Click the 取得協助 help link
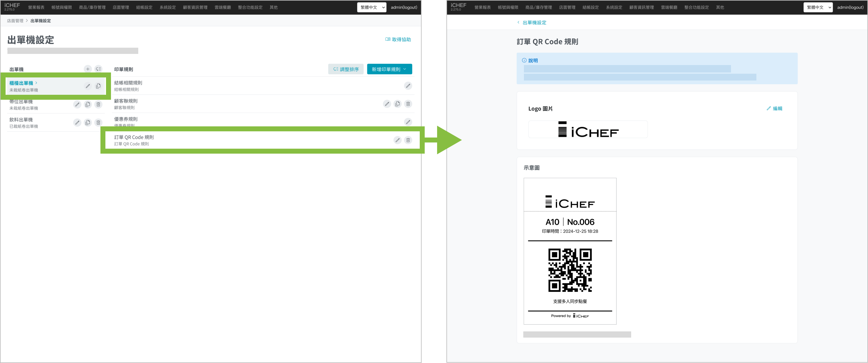868x363 pixels. pyautogui.click(x=398, y=40)
